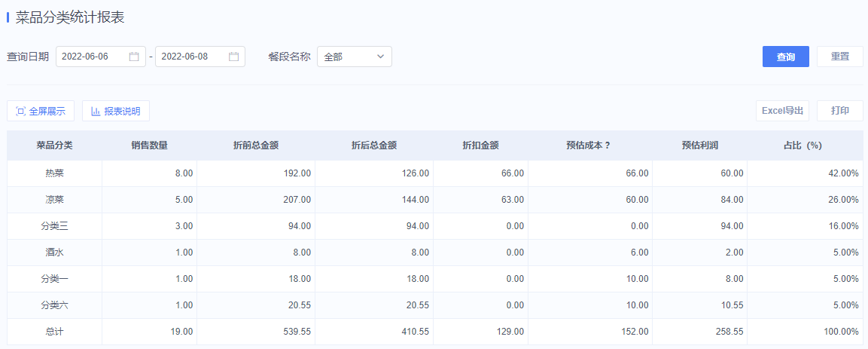Click the question mark beside 预估成本
868x349 pixels.
pos(608,145)
